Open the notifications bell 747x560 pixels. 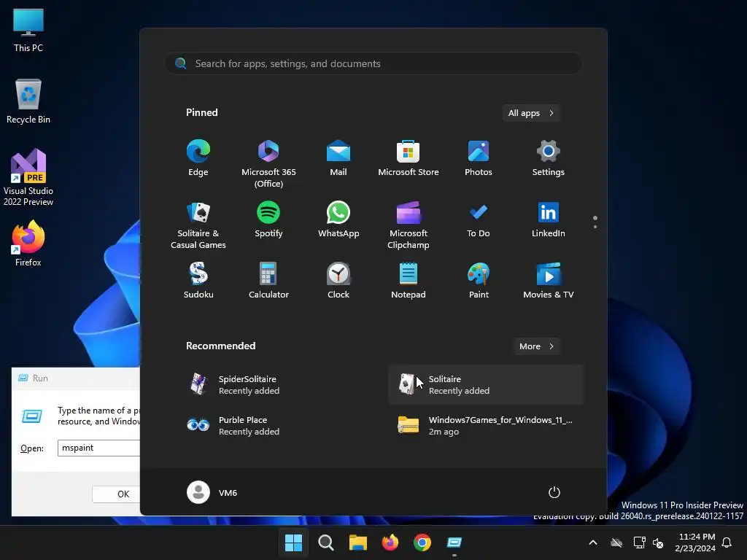pos(727,542)
